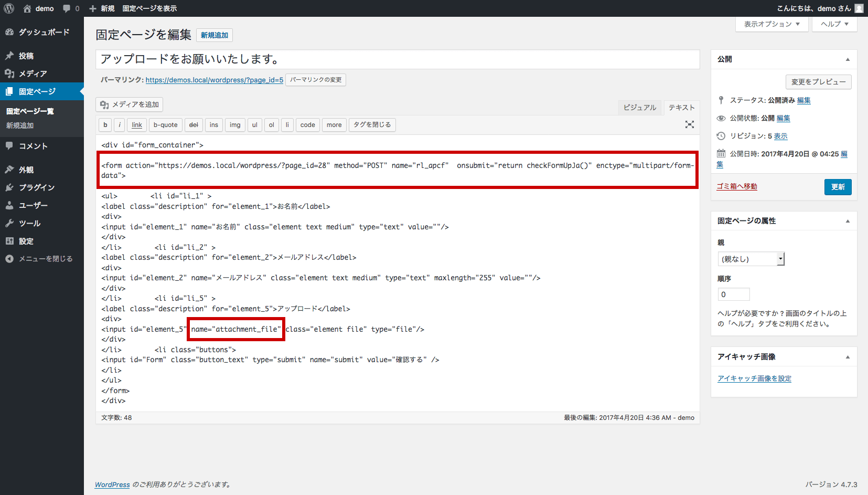Click the WordPress footer link

click(x=112, y=485)
